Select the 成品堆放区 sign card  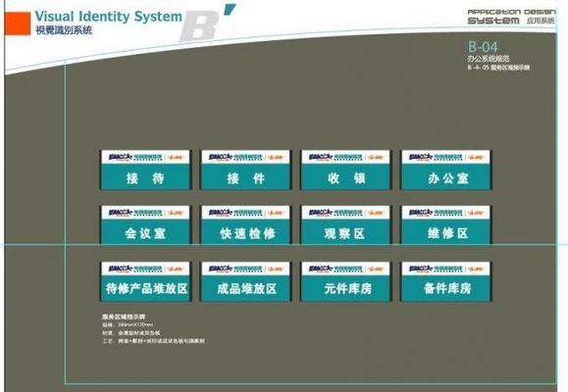point(245,281)
